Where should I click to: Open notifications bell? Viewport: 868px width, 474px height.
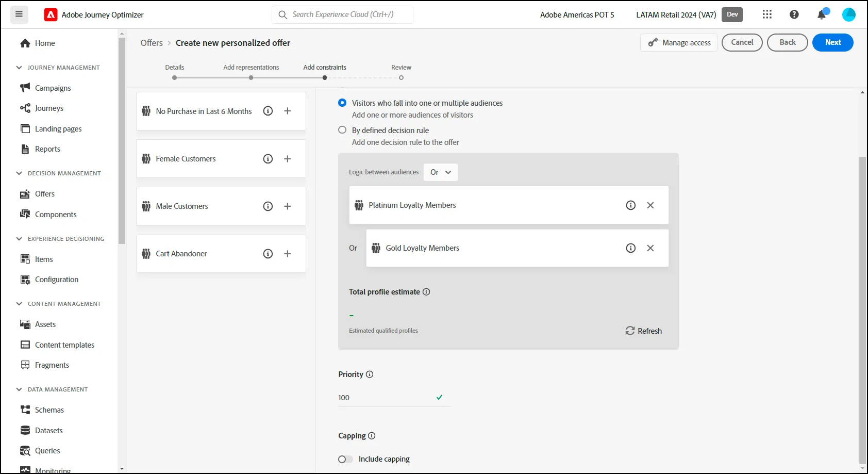[822, 14]
